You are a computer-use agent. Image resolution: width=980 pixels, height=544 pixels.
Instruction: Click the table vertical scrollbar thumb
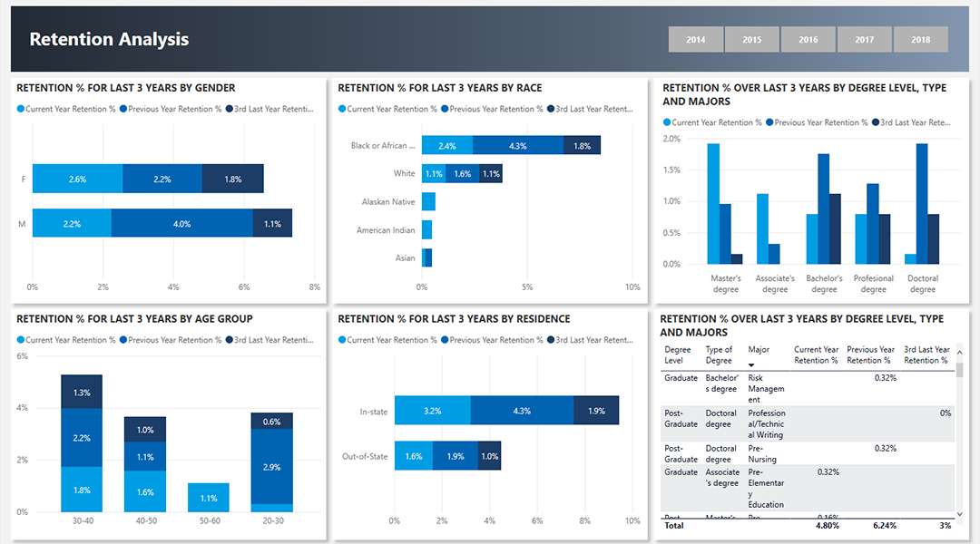point(959,370)
